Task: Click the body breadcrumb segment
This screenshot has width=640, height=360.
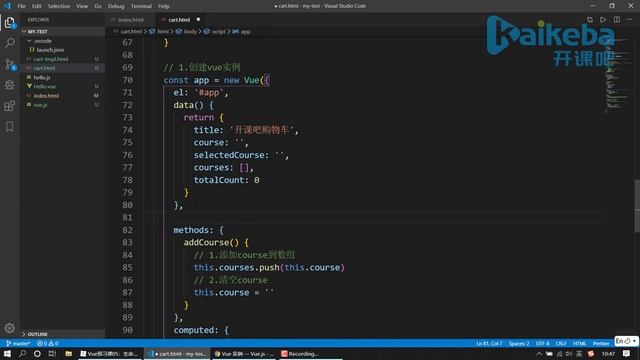Action: coord(190,31)
